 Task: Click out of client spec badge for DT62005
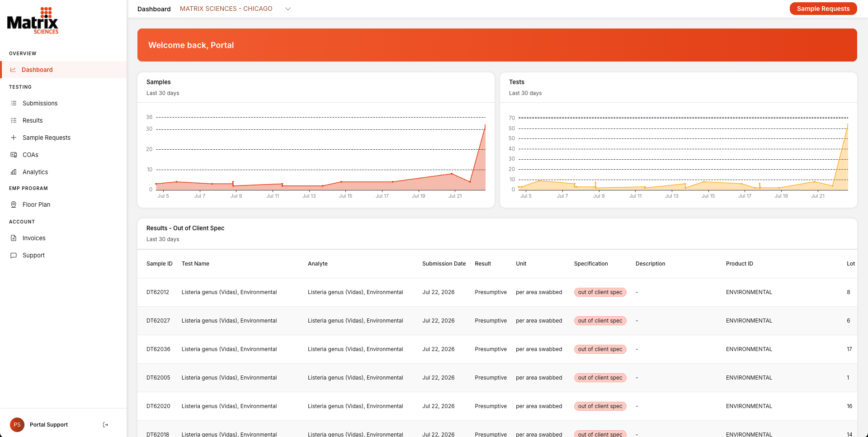600,378
